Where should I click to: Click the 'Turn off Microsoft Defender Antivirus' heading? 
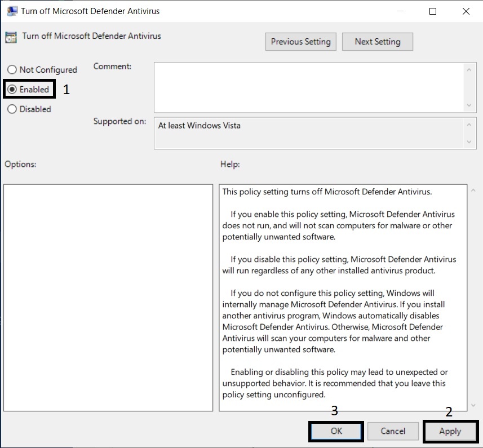[91, 36]
